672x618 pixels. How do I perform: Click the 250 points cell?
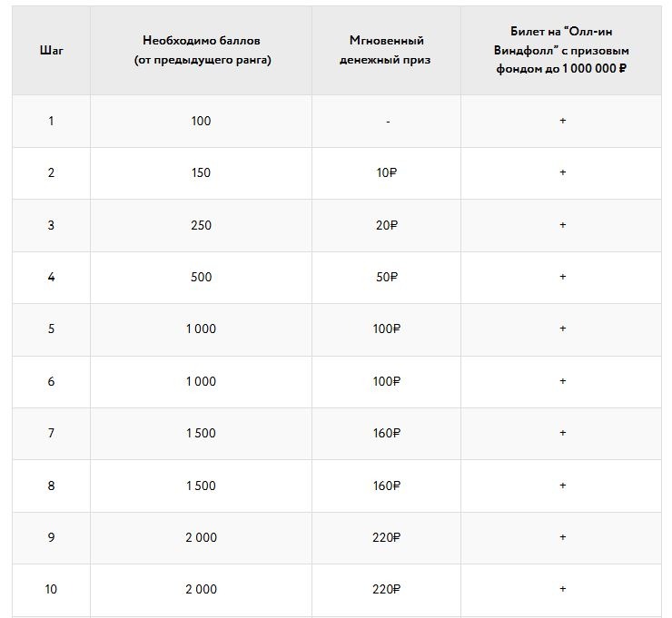click(201, 225)
